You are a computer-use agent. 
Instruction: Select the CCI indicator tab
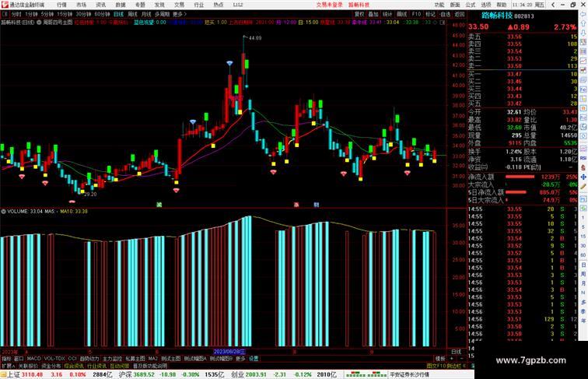72,359
